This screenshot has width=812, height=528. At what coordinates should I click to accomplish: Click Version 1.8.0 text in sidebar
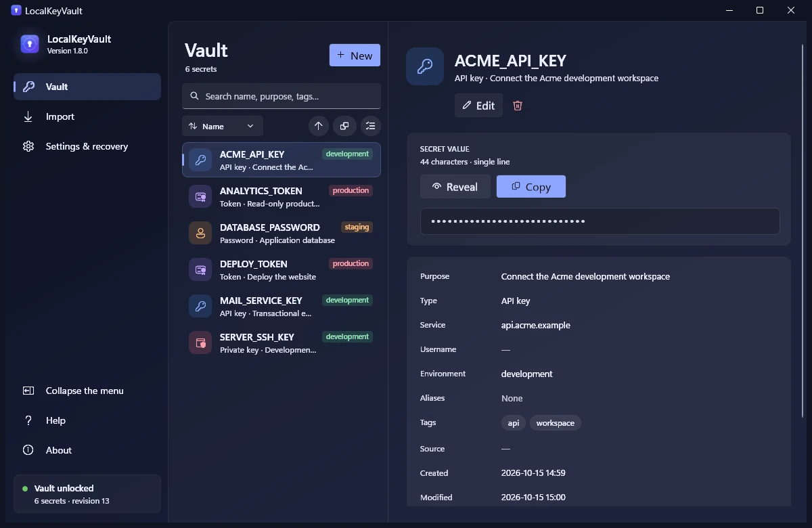pyautogui.click(x=68, y=51)
